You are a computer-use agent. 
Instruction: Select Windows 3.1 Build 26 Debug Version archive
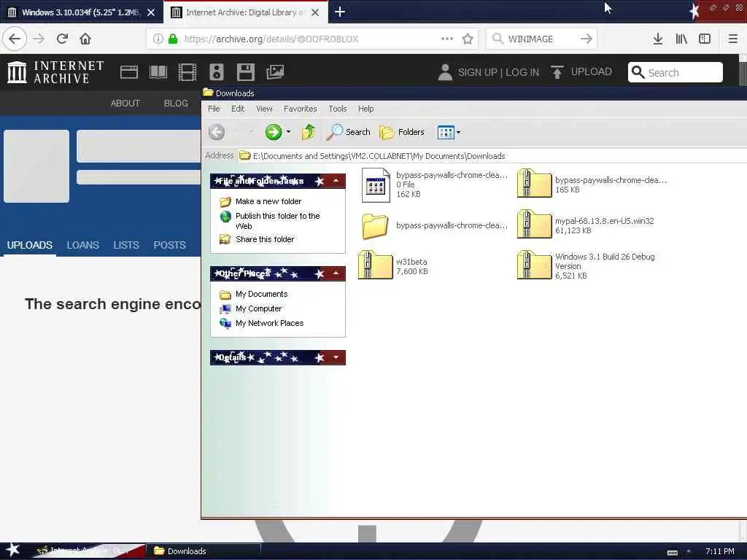click(x=587, y=265)
